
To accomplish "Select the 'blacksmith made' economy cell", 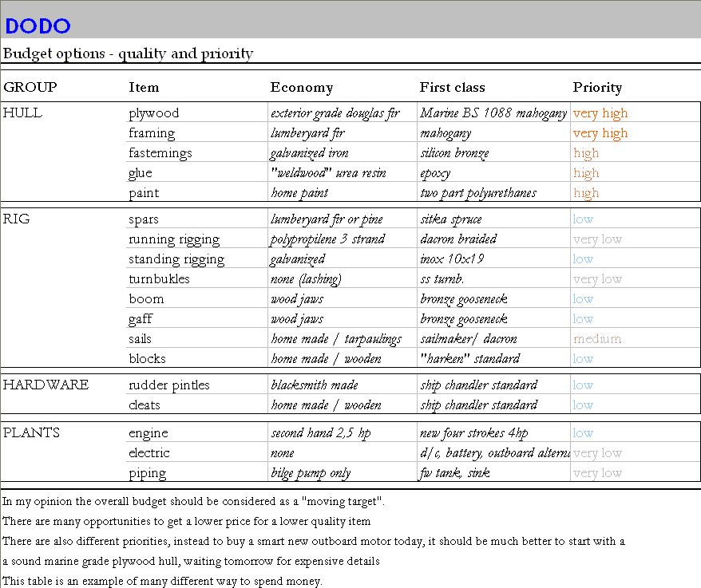I will tap(316, 385).
